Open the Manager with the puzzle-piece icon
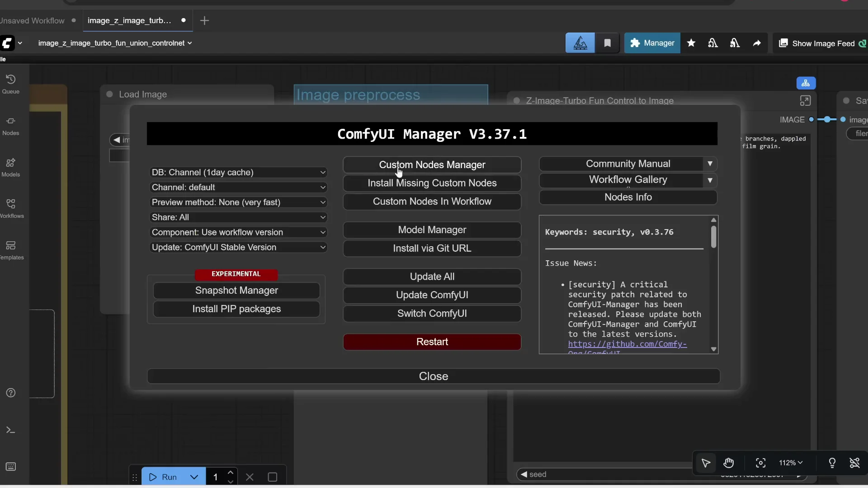This screenshot has height=488, width=868. (651, 43)
